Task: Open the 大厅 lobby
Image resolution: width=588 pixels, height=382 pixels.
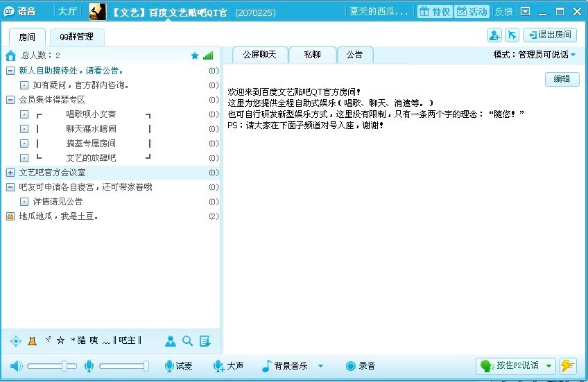Action: pyautogui.click(x=67, y=11)
